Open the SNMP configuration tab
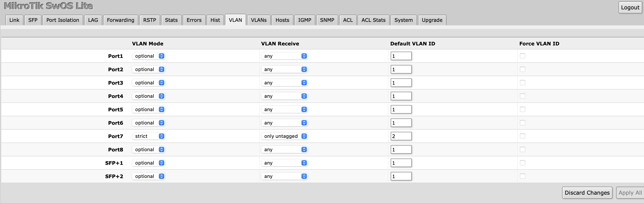Screen dimensions: 644x204 (327, 20)
